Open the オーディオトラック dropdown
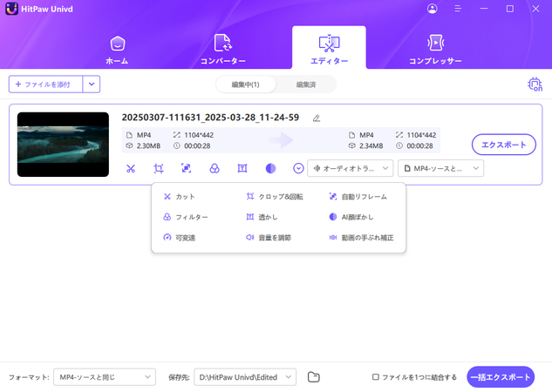 tap(350, 168)
